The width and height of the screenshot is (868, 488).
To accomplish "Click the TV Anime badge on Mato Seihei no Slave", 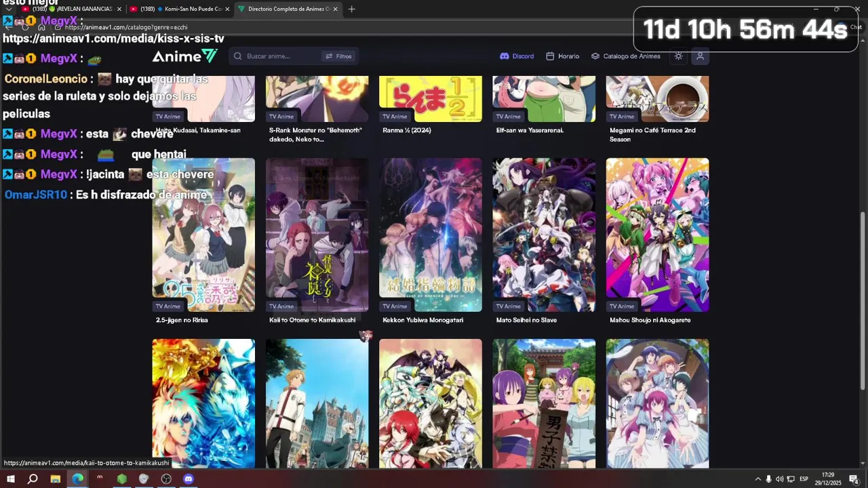I will tap(509, 306).
